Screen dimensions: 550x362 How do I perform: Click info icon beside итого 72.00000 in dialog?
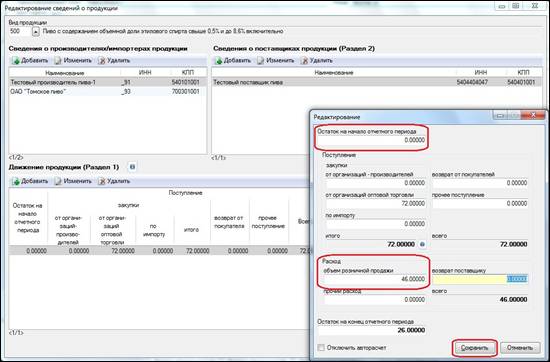(422, 244)
